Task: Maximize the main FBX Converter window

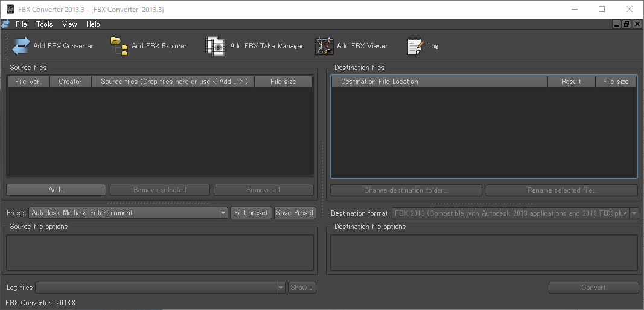Action: click(x=602, y=9)
